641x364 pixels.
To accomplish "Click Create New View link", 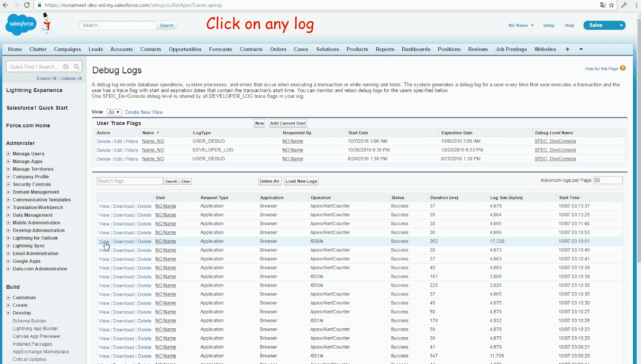I will (144, 112).
